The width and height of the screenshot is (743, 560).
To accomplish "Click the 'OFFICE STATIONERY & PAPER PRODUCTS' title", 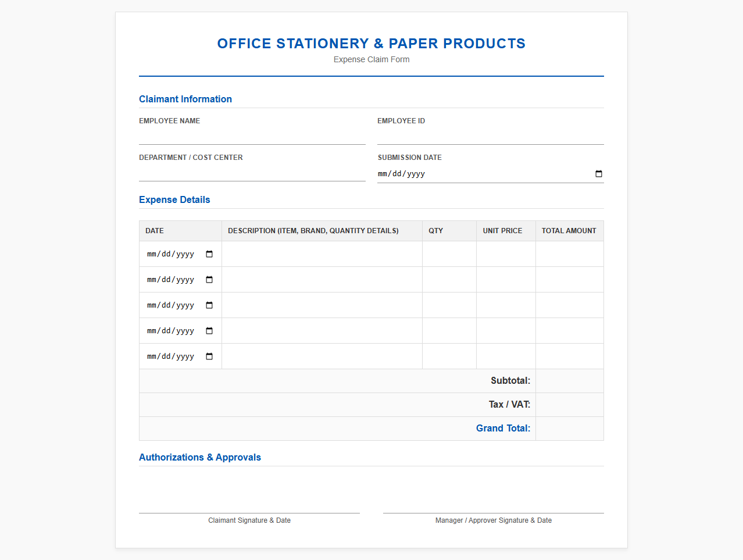I will point(371,44).
